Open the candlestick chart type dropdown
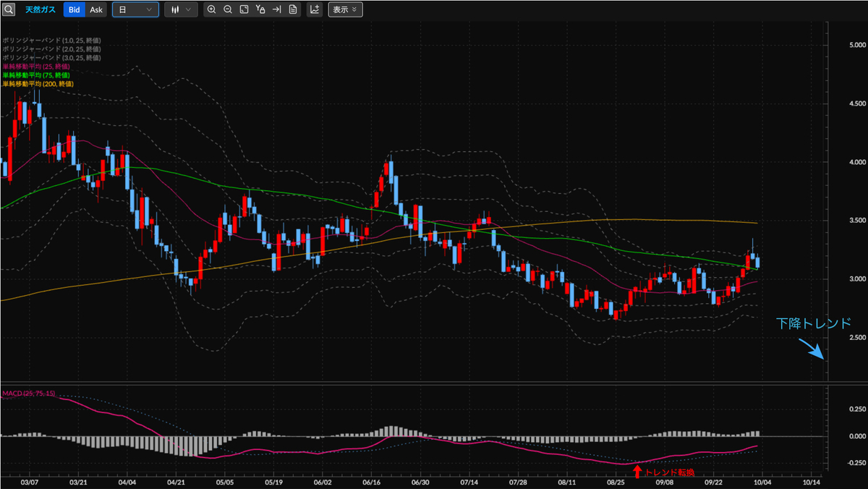 tap(180, 10)
